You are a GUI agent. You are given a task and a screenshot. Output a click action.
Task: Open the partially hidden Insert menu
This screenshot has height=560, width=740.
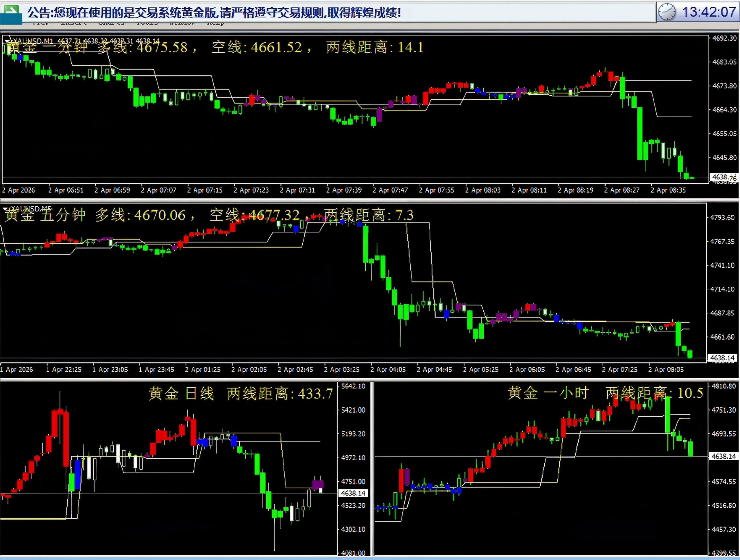[74, 23]
